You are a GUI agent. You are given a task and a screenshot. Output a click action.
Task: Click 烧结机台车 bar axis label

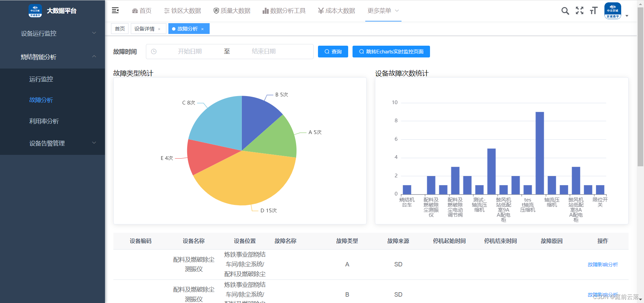(x=407, y=202)
